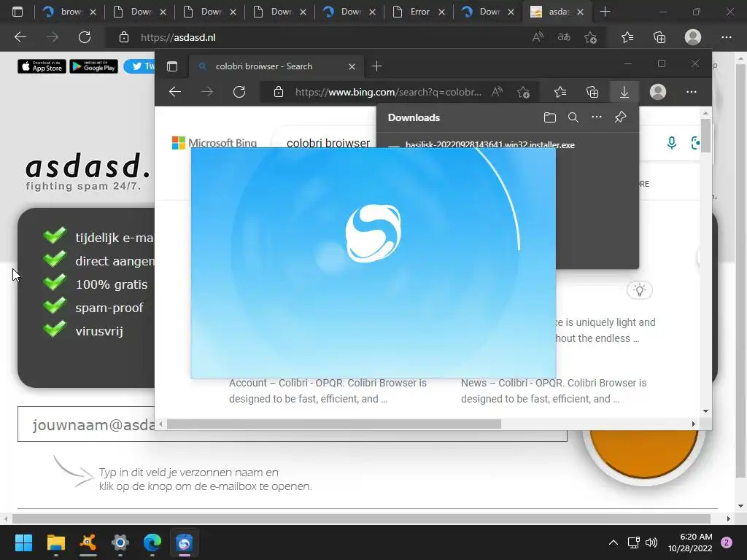This screenshot has height=560, width=747.
Task: Reload the Bing search page
Action: click(239, 92)
